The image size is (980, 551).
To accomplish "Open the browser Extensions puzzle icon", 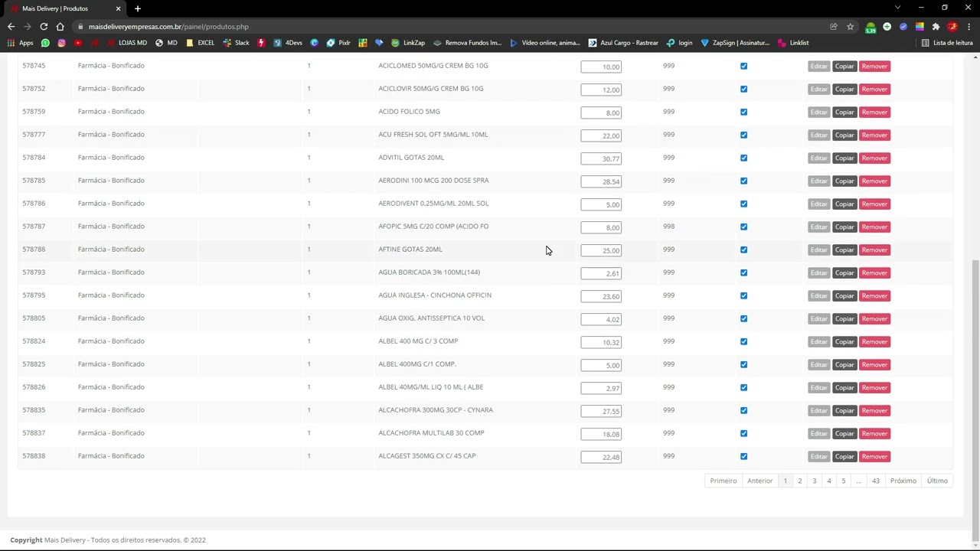I will coord(936,27).
